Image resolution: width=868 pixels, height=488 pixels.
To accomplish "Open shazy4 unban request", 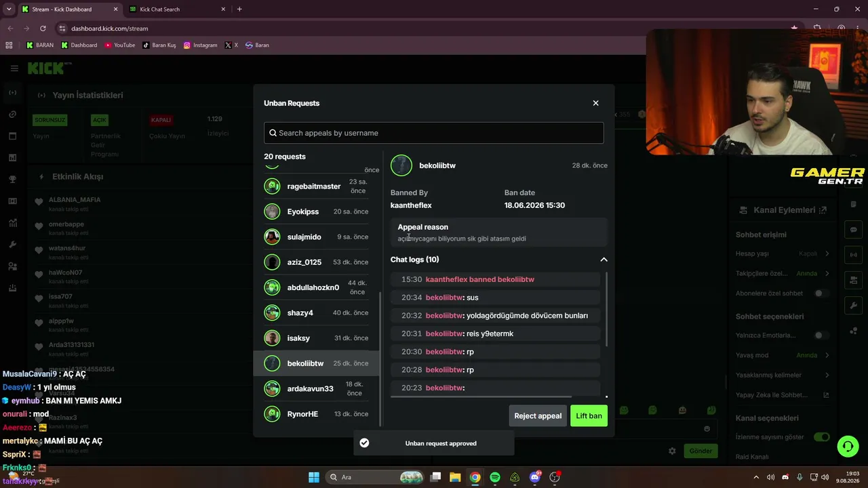I will (317, 312).
